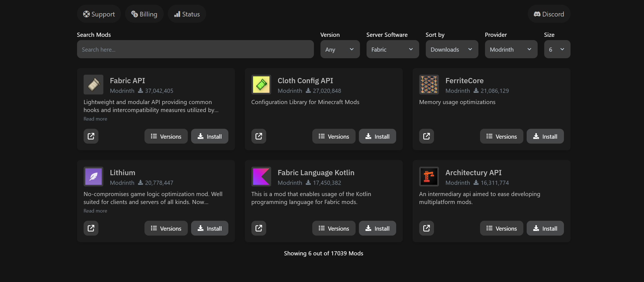Screen dimensions: 644x282
Task: Click the Fabric Language Kotlin logo
Action: [261, 177]
